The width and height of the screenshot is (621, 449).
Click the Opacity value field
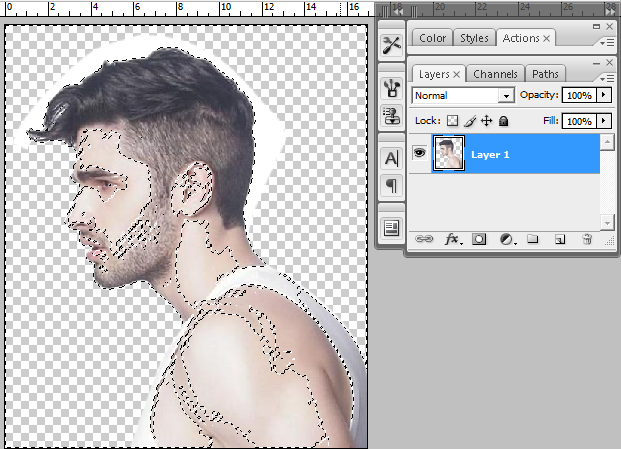pyautogui.click(x=579, y=95)
